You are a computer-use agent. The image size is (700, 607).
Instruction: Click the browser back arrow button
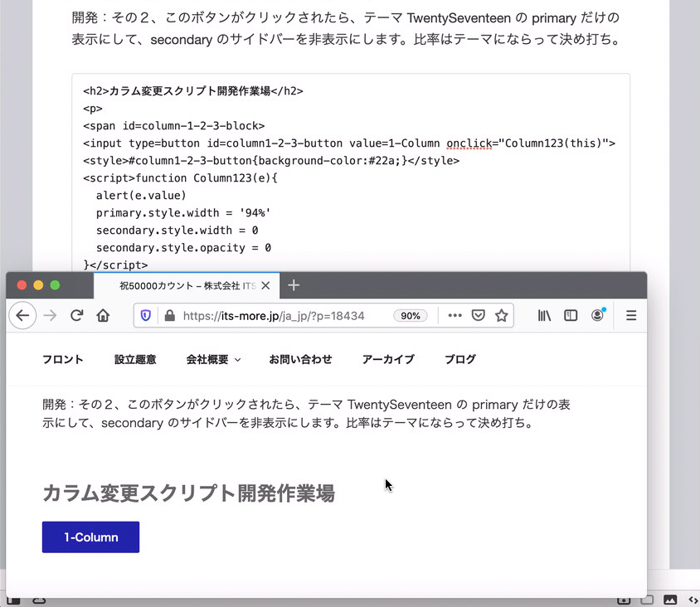22,316
